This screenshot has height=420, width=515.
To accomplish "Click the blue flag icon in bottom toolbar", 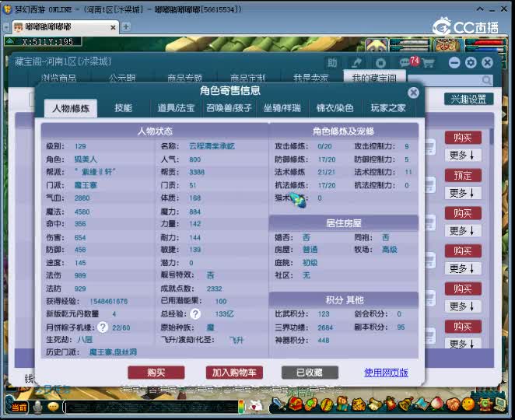I will (x=422, y=404).
